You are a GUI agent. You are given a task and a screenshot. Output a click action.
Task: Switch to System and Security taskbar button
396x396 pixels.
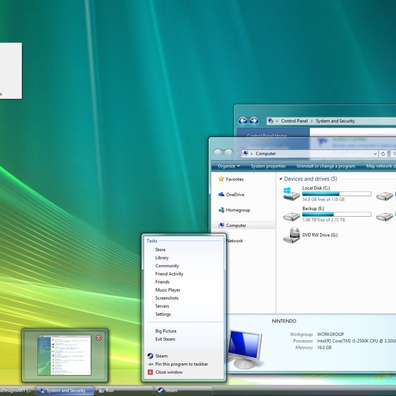click(65, 391)
